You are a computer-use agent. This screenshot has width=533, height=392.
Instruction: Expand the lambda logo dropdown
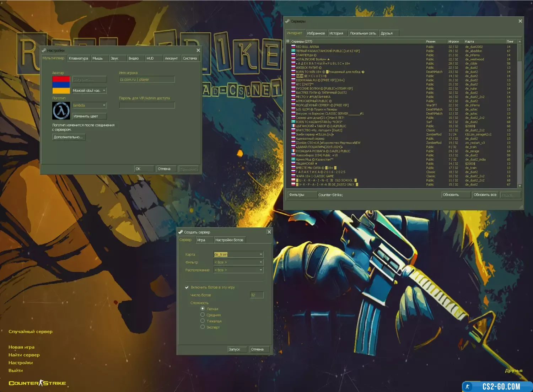[x=104, y=106]
